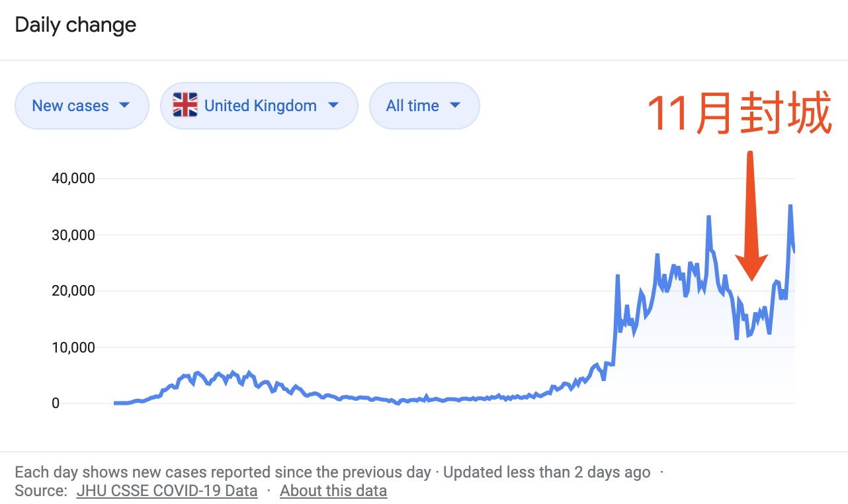This screenshot has height=504, width=848.
Task: Click the peak of the blue case curve
Action: pos(791,207)
